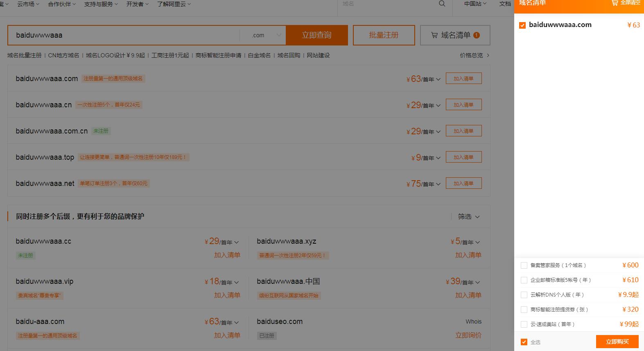Viewport: 644px width, 351px height.
Task: Check the 云解析DNS个人版 option
Action: pos(524,295)
